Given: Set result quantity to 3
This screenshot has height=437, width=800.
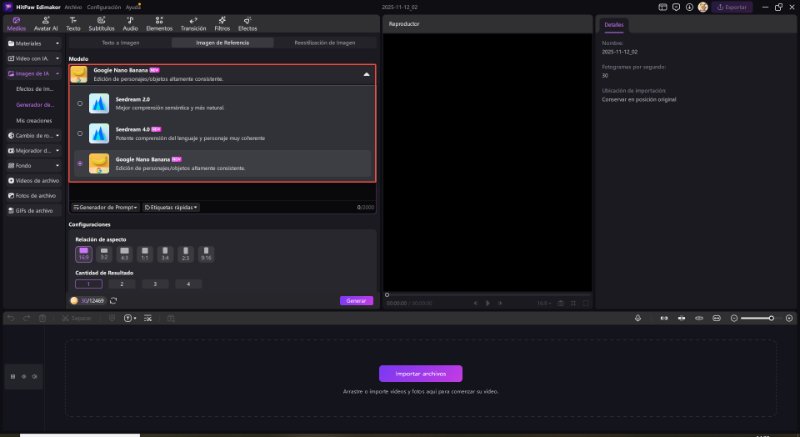Looking at the screenshot, I should tap(155, 284).
